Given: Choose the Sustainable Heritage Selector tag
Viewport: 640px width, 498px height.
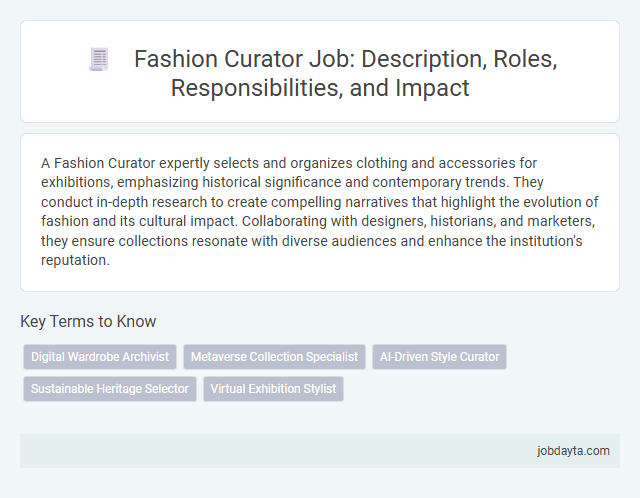Looking at the screenshot, I should (x=110, y=389).
